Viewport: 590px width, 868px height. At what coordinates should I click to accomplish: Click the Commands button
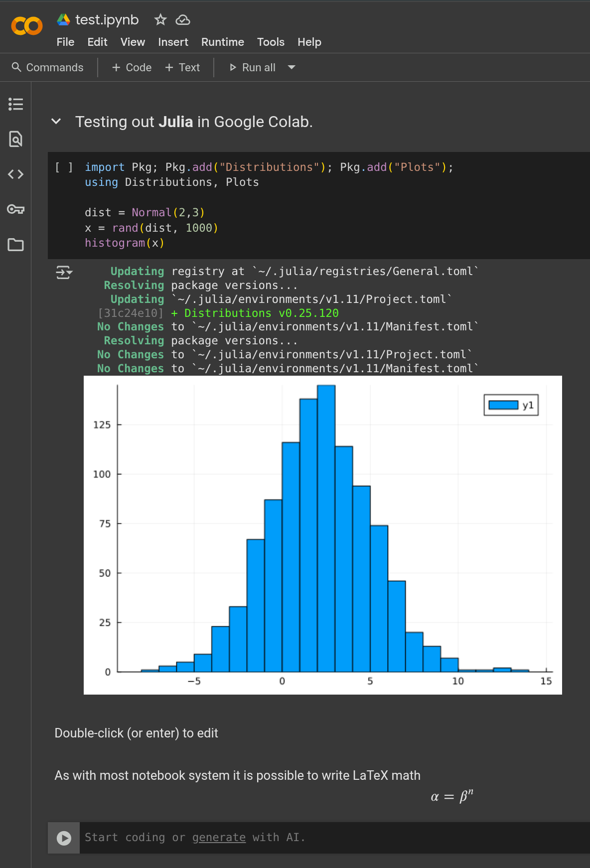(x=48, y=67)
